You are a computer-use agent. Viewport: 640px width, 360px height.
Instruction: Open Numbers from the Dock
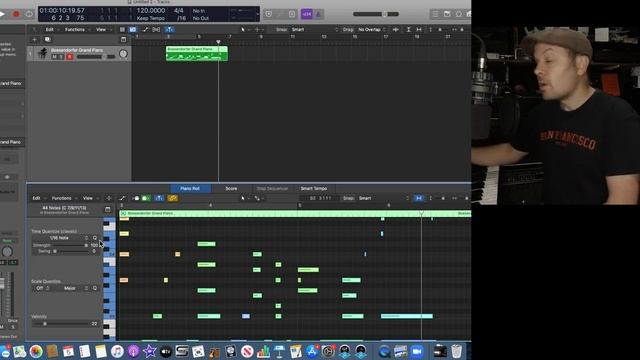(263, 351)
